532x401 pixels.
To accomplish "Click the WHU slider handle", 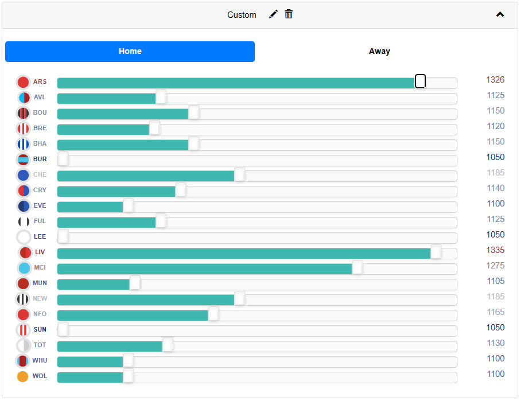I will (x=128, y=360).
